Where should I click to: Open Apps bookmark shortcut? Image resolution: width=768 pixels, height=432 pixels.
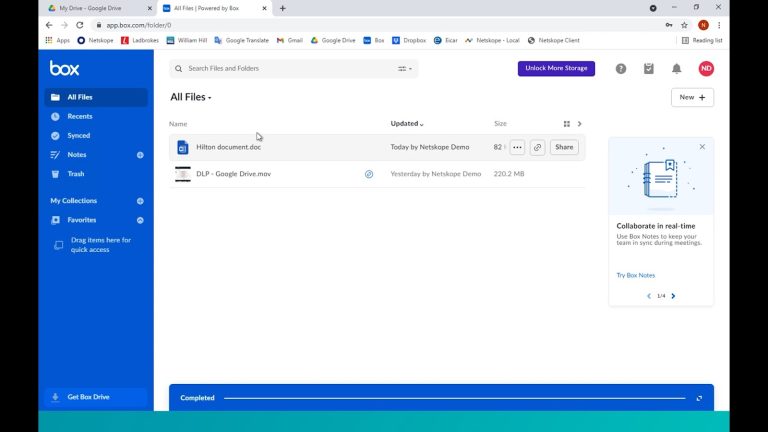(x=58, y=40)
